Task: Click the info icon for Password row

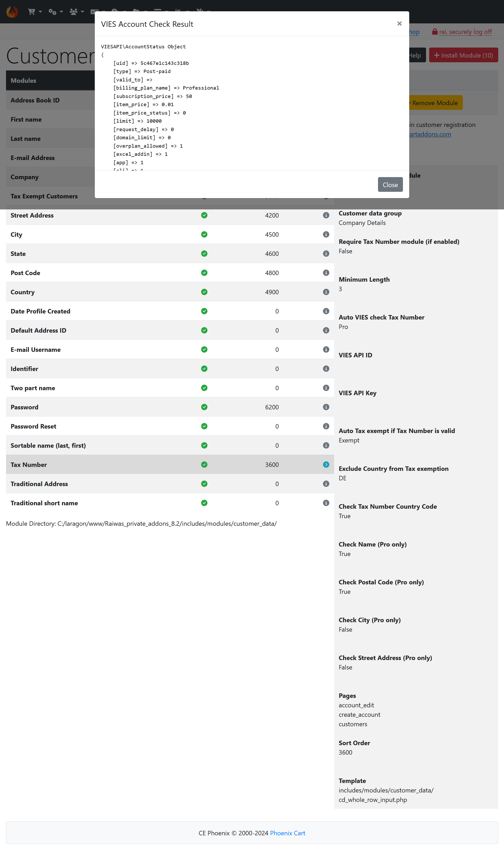Action: tap(326, 407)
